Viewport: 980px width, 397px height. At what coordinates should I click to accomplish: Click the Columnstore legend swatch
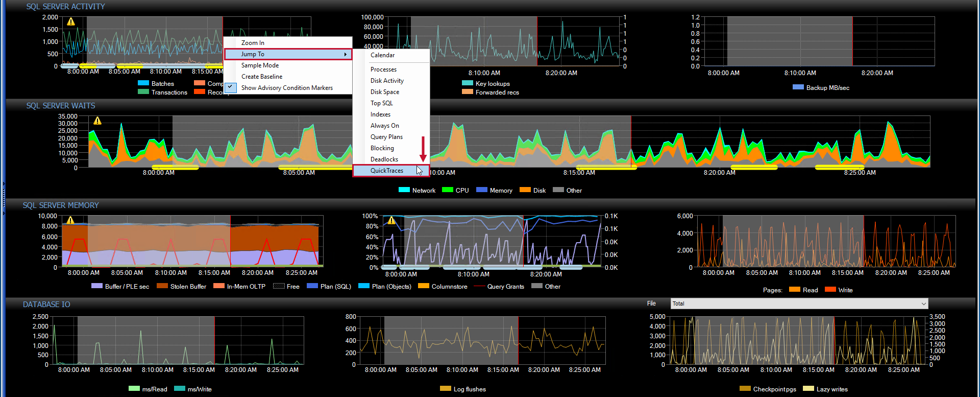coord(424,286)
